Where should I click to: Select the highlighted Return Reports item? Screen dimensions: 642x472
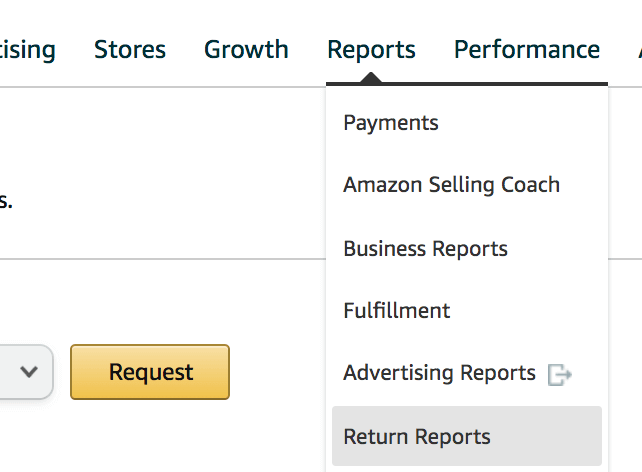click(417, 436)
